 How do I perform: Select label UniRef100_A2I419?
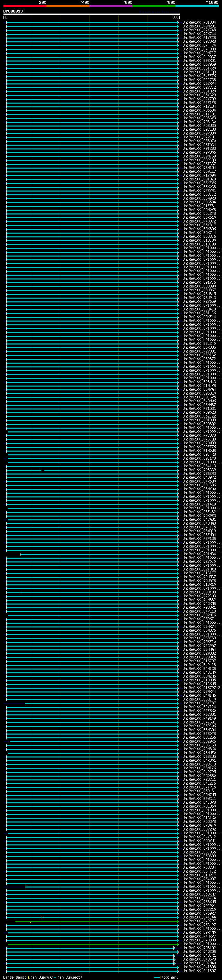click(x=199, y=504)
